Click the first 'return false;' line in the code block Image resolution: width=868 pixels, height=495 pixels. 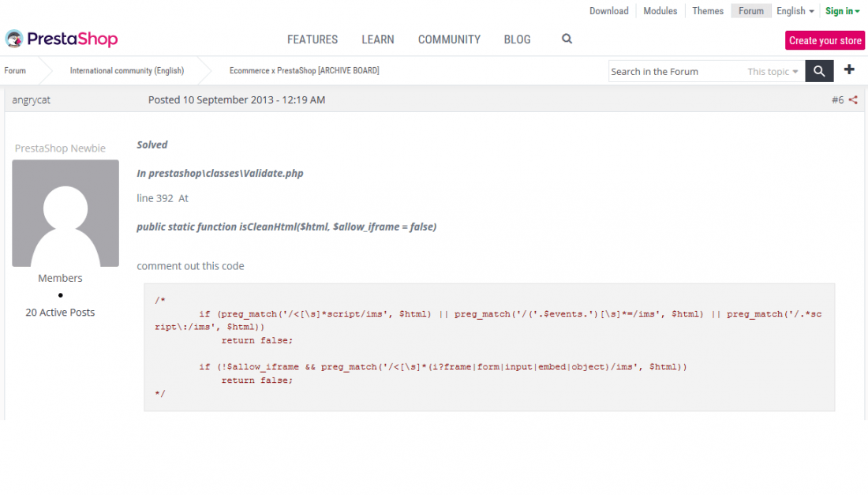click(257, 340)
